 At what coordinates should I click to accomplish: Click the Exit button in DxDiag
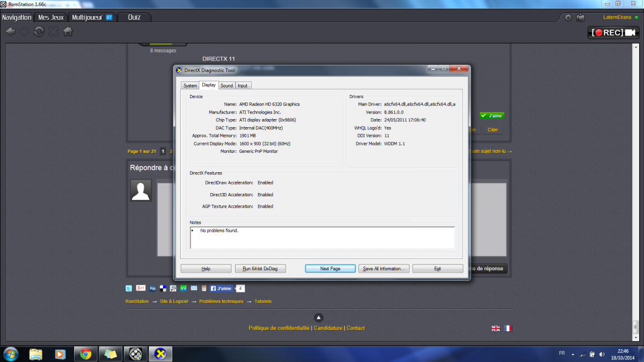(437, 269)
